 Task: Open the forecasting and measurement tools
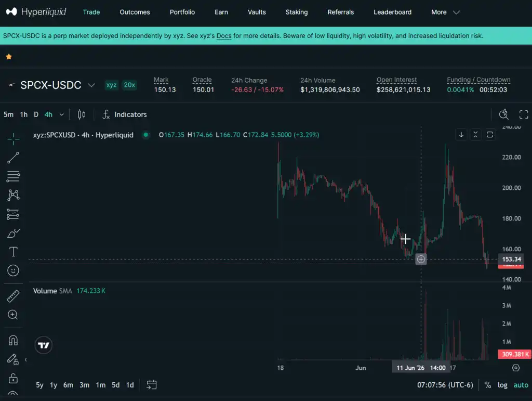coord(13,214)
